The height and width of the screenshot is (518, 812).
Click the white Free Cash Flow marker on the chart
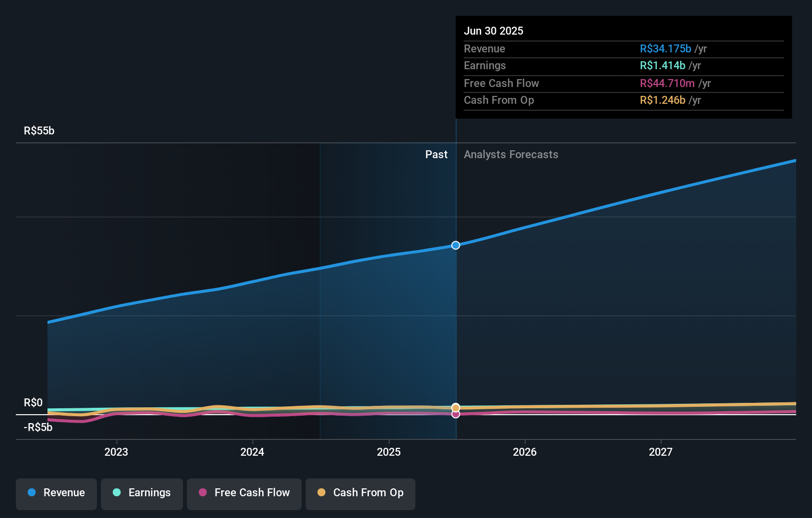tap(455, 414)
